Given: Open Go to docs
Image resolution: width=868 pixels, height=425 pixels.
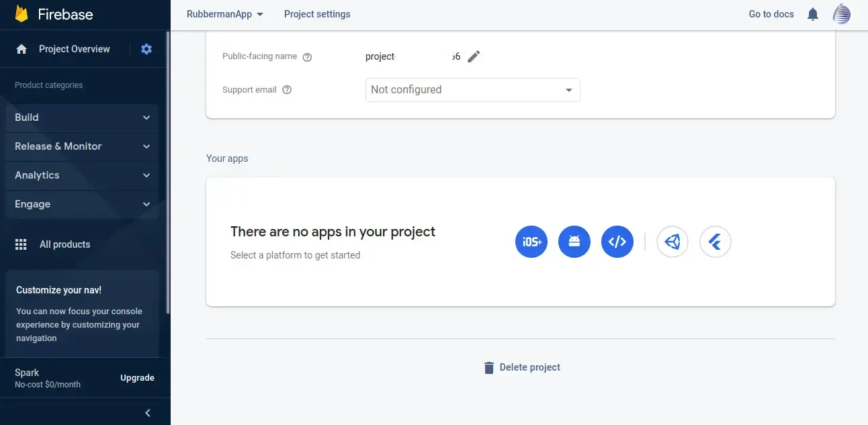Looking at the screenshot, I should pyautogui.click(x=771, y=13).
